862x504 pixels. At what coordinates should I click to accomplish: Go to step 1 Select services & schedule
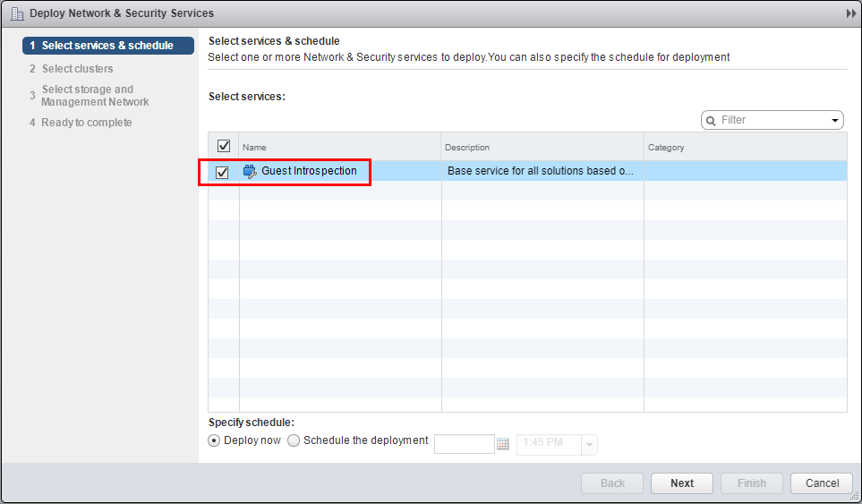click(x=108, y=46)
